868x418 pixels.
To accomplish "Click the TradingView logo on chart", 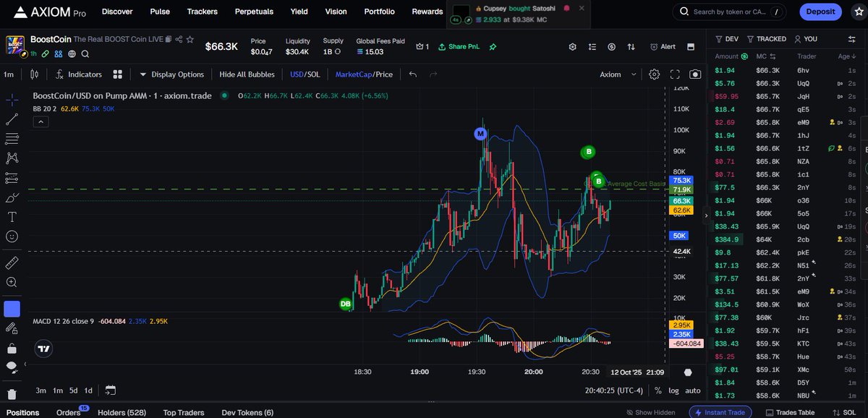I will click(43, 349).
